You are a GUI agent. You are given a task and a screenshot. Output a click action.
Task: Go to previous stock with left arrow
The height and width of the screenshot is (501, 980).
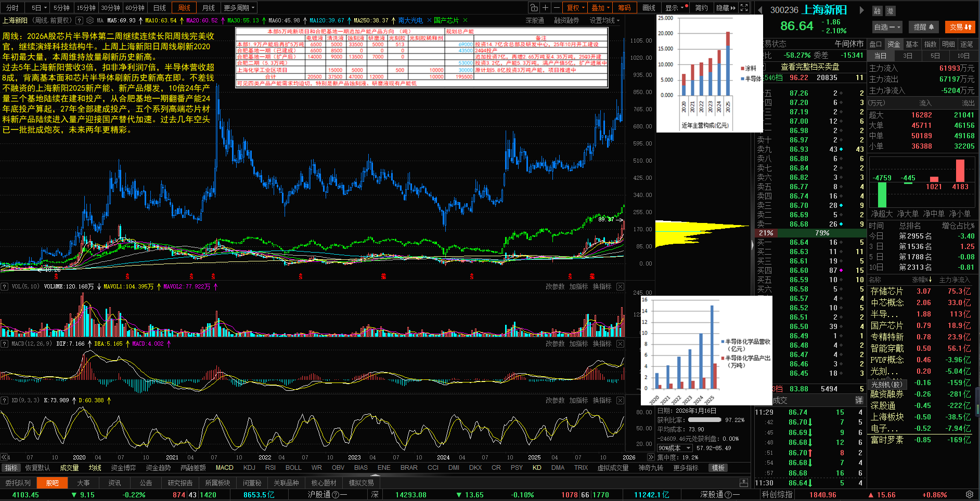760,10
